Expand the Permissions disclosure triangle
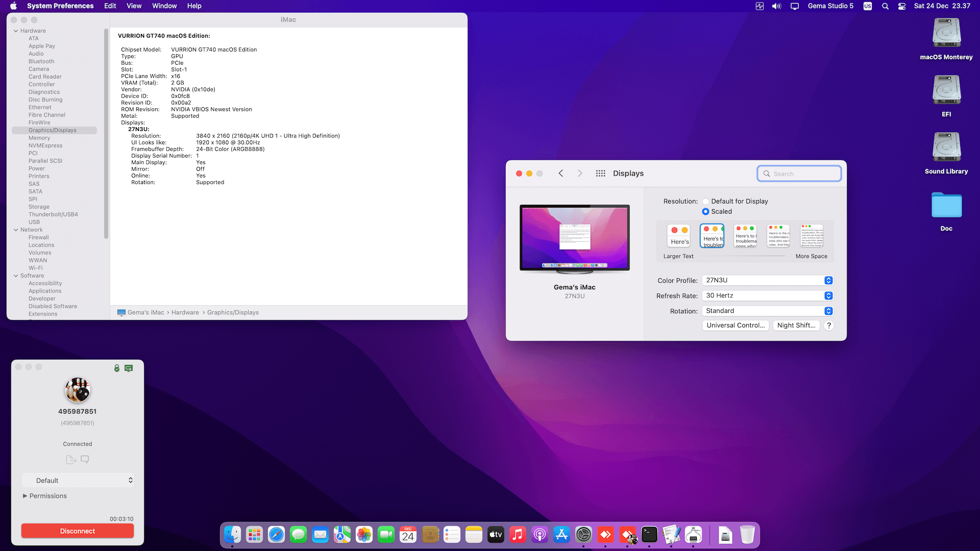Image resolution: width=980 pixels, height=551 pixels. pos(24,496)
